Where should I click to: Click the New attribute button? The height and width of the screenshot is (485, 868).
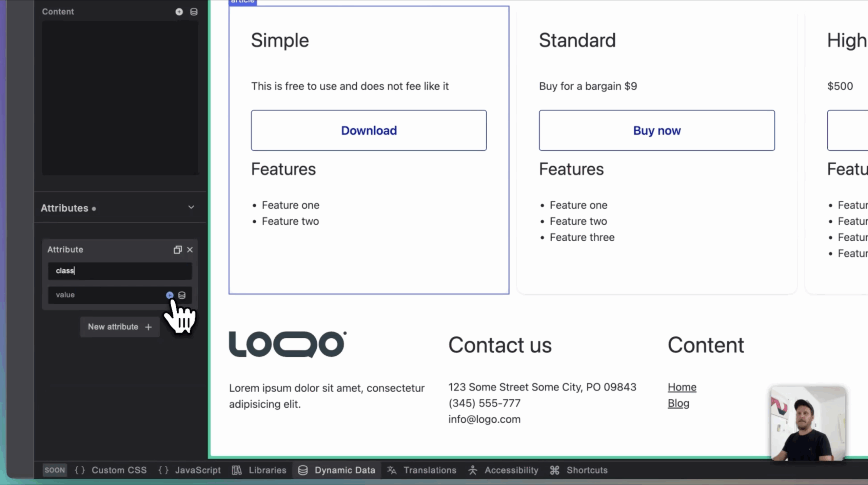[120, 327]
